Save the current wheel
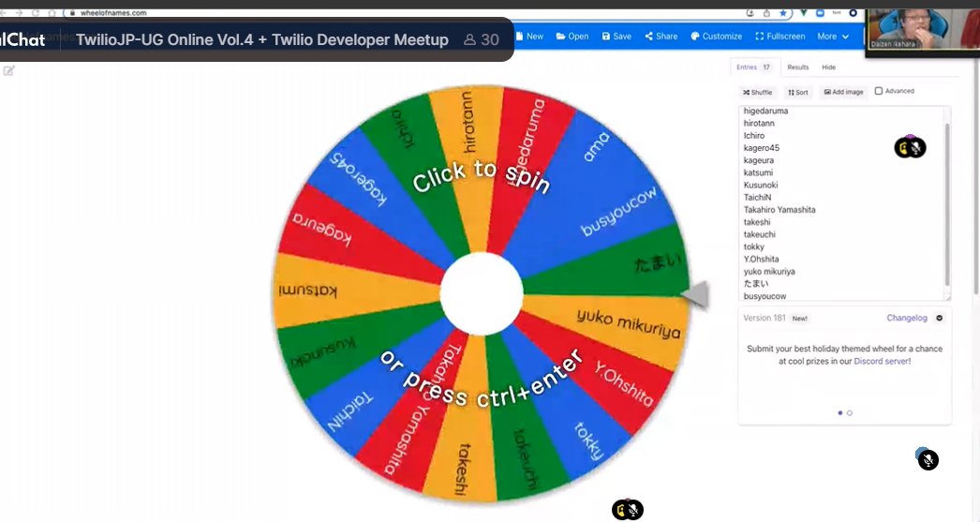Image resolution: width=980 pixels, height=522 pixels. (616, 37)
